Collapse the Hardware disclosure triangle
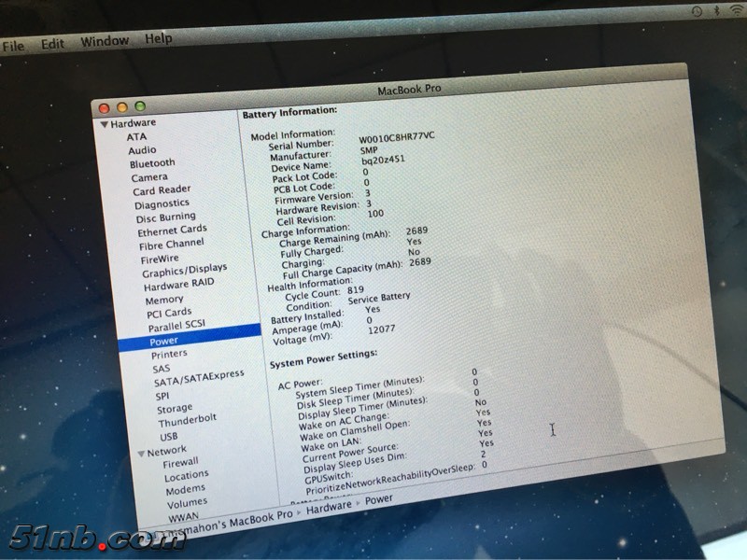Viewport: 747px width, 560px height. point(105,123)
